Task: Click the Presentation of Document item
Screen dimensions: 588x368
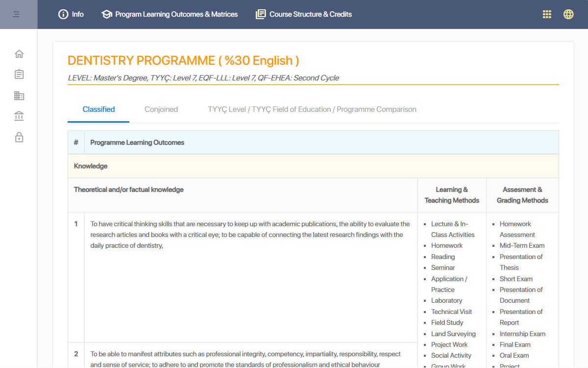Action: (521, 295)
